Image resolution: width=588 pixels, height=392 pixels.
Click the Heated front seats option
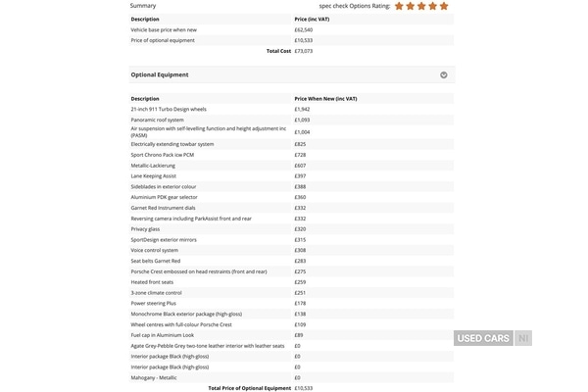click(x=154, y=281)
